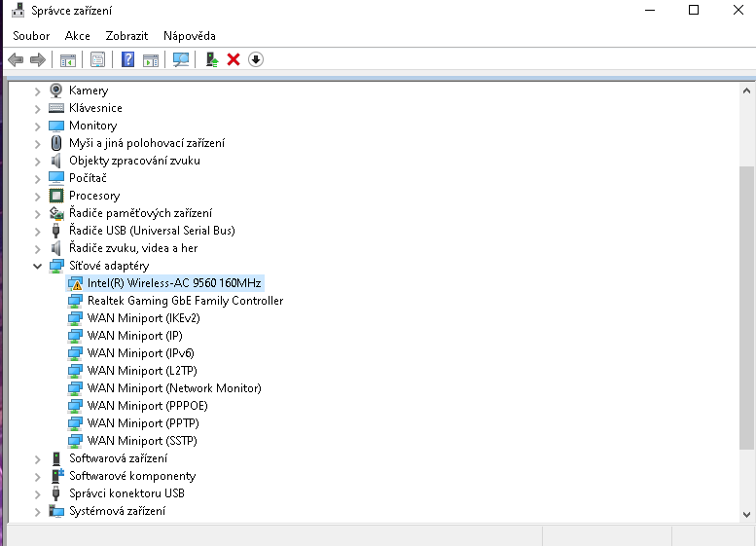Expand the Kamery category

coord(37,91)
